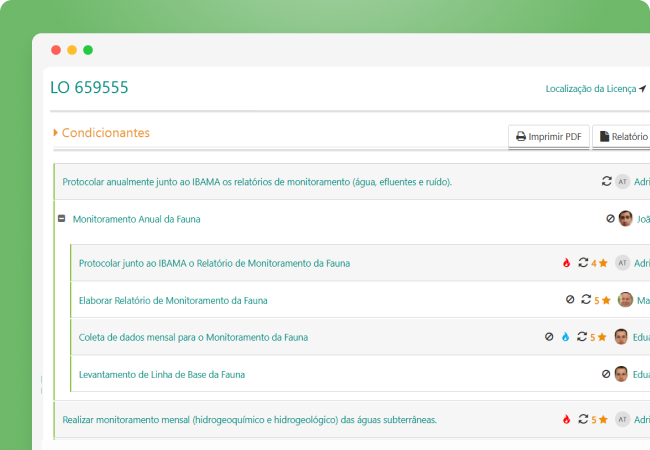Open Protocolar anualmente junto ao IBAMA condition
This screenshot has height=450, width=650.
[x=257, y=182]
